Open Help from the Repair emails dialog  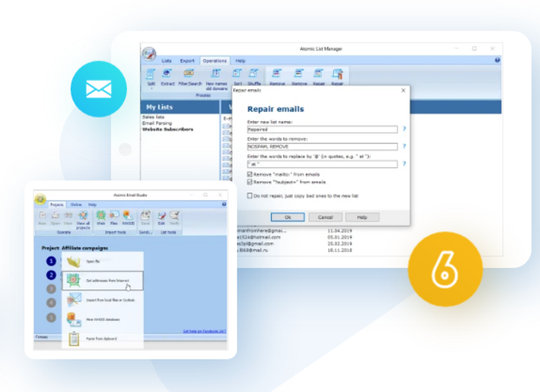(362, 217)
